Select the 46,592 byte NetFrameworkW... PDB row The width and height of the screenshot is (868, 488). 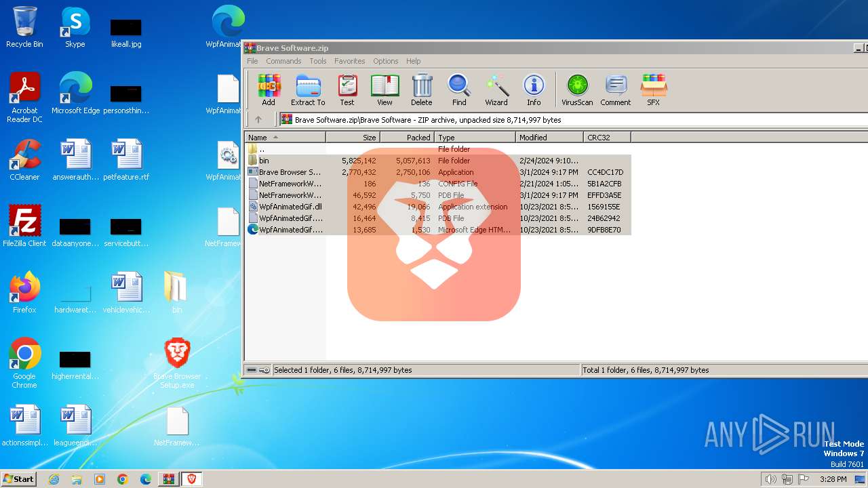(x=438, y=195)
